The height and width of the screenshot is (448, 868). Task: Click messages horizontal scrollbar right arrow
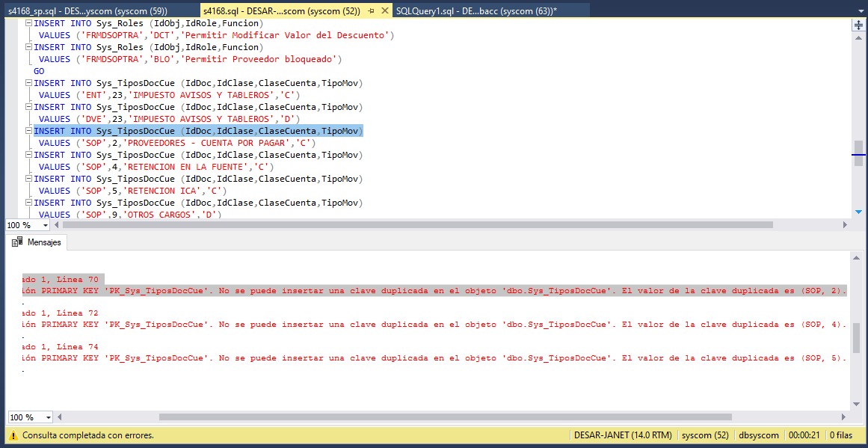845,417
